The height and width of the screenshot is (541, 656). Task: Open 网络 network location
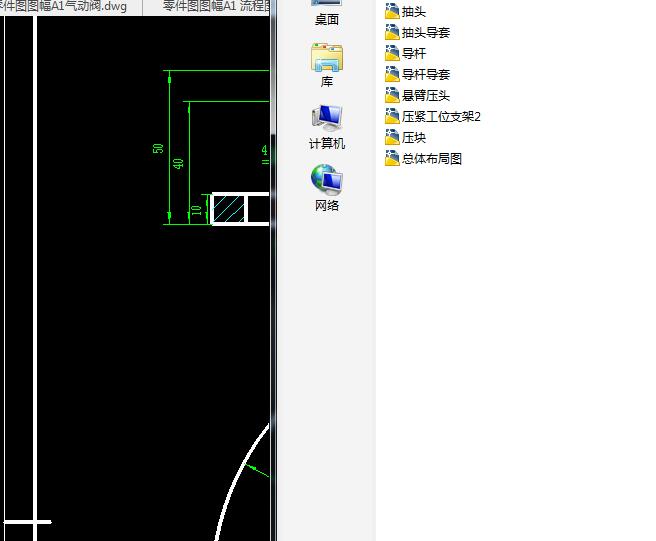pos(327,188)
